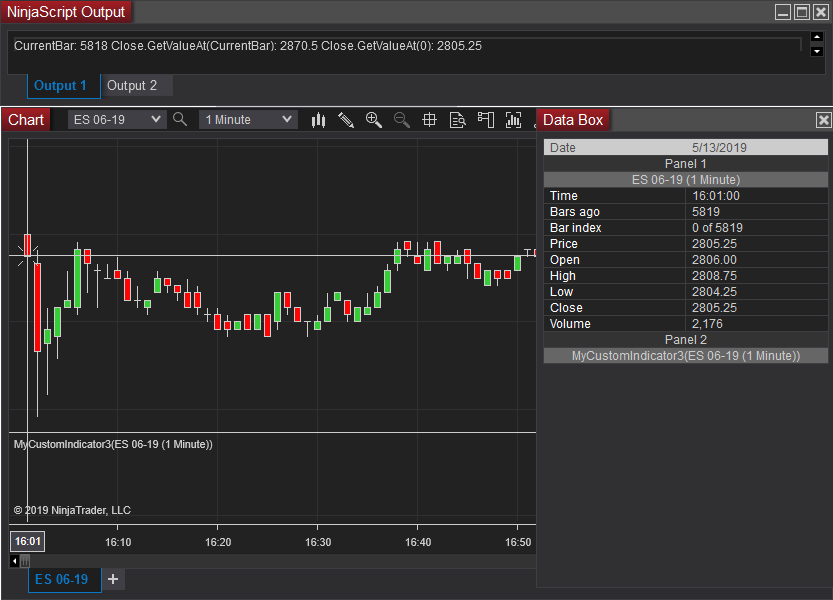
Task: Click the chart scrollbar left arrow
Action: click(x=14, y=561)
